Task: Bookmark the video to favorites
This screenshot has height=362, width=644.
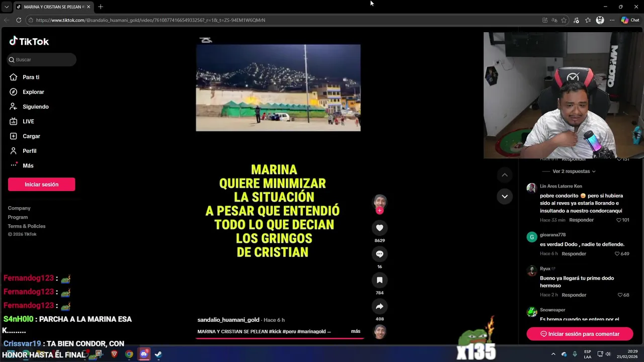Action: pyautogui.click(x=379, y=280)
